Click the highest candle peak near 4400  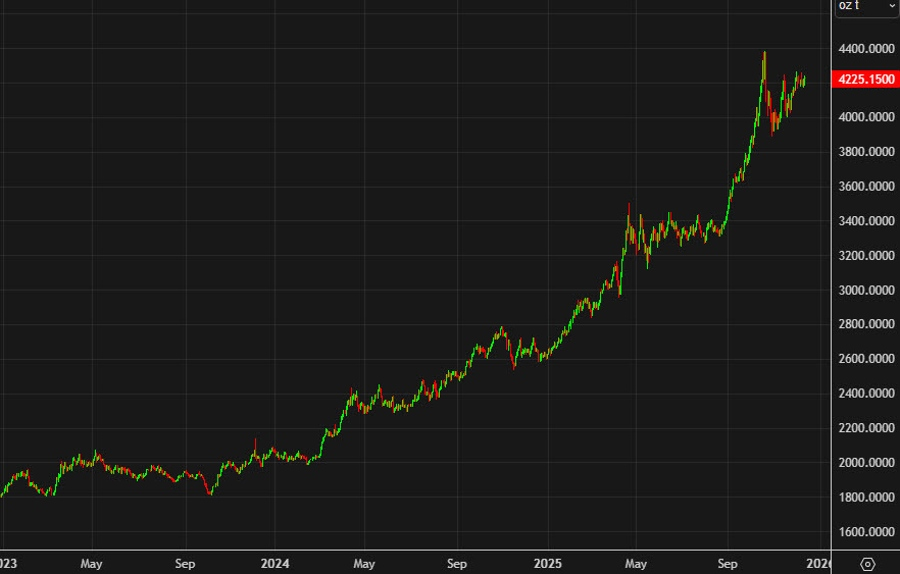765,53
